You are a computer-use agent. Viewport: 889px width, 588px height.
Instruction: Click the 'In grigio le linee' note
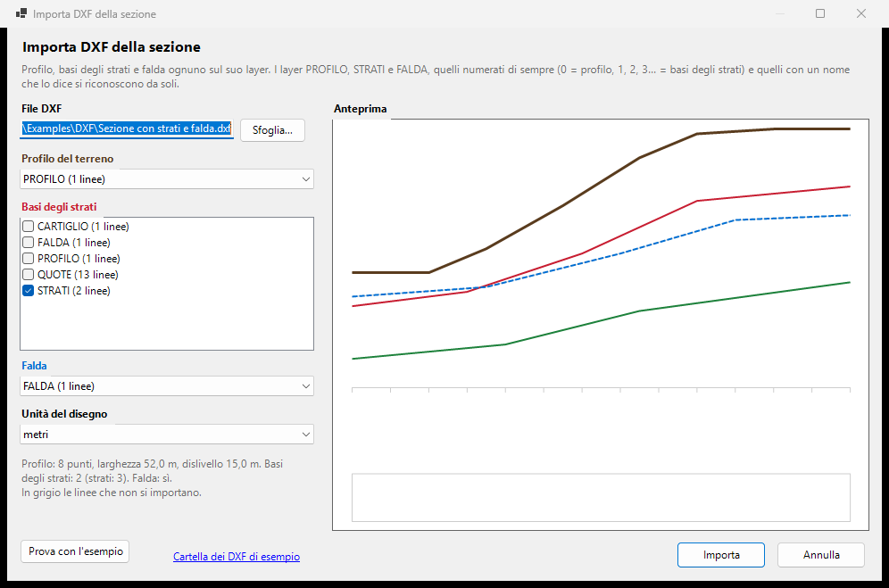pos(111,493)
